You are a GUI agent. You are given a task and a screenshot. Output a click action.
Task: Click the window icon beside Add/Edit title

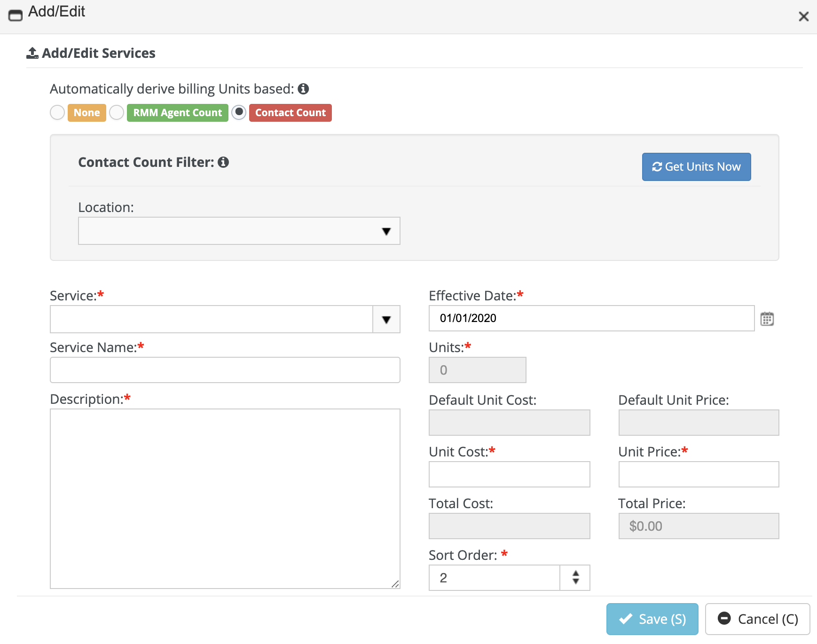click(16, 16)
